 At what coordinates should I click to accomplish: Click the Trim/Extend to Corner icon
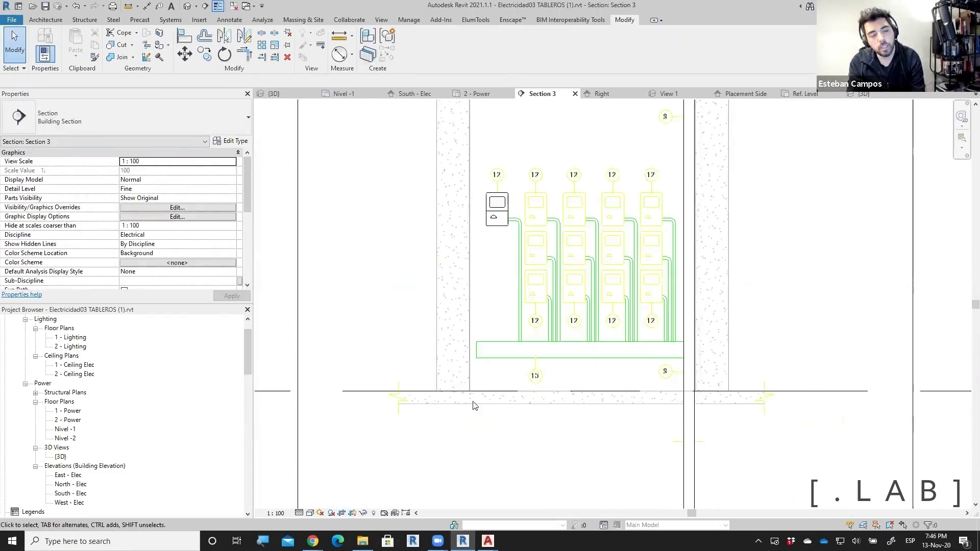pos(244,54)
